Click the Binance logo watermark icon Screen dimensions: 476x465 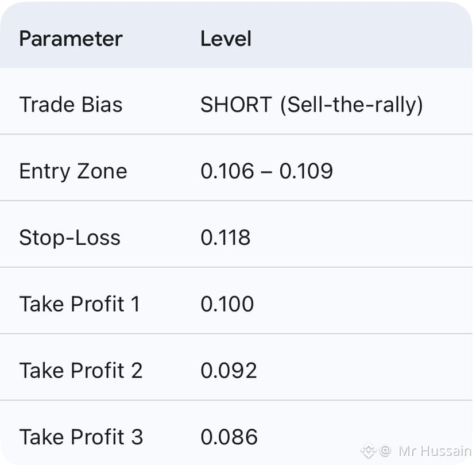pyautogui.click(x=368, y=451)
